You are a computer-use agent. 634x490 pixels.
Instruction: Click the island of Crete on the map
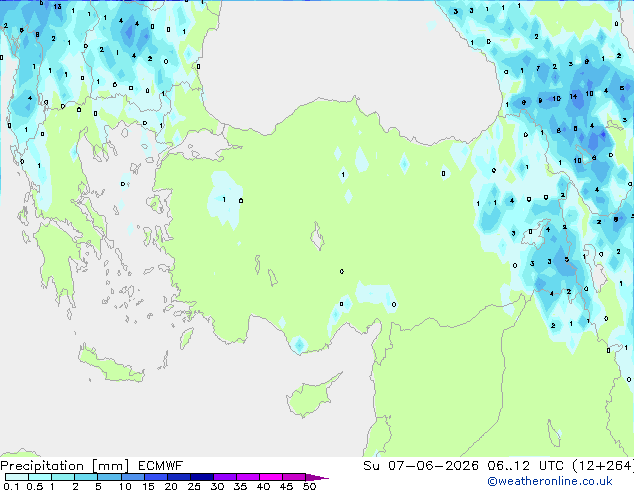110,364
